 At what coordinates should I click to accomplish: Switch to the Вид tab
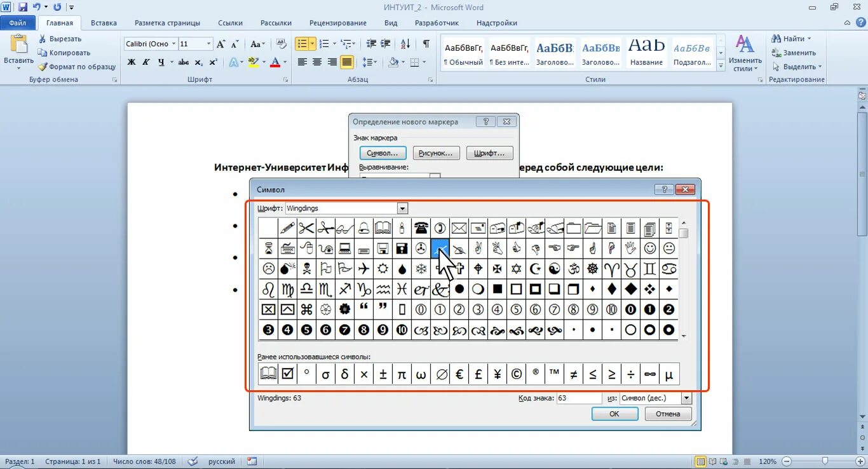point(391,23)
